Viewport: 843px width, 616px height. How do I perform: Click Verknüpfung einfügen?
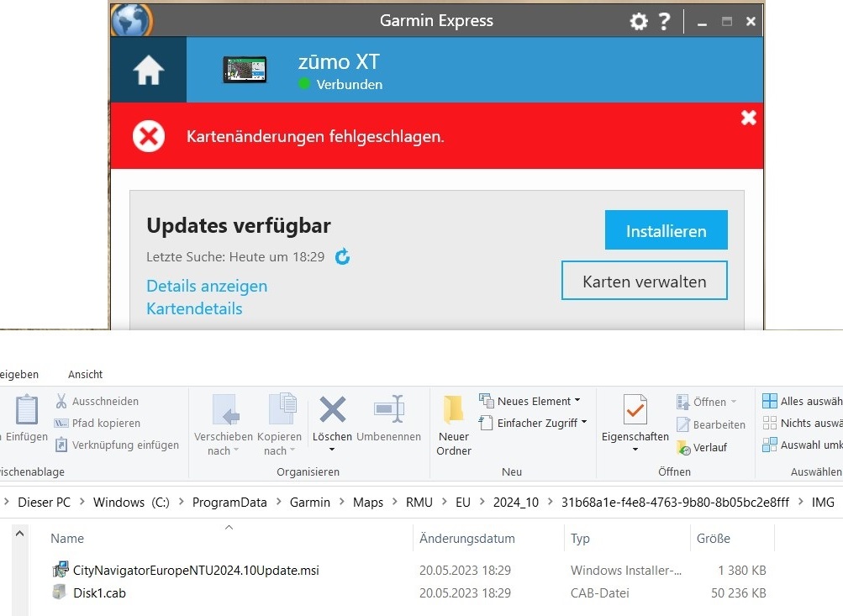[117, 445]
